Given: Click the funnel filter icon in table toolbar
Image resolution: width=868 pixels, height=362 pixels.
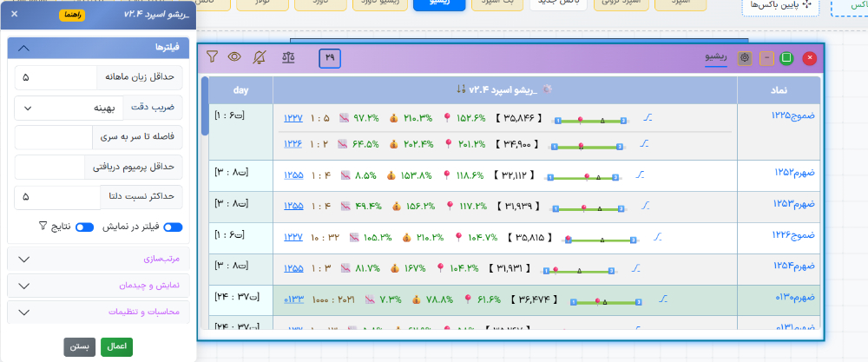Looking at the screenshot, I should tap(212, 57).
